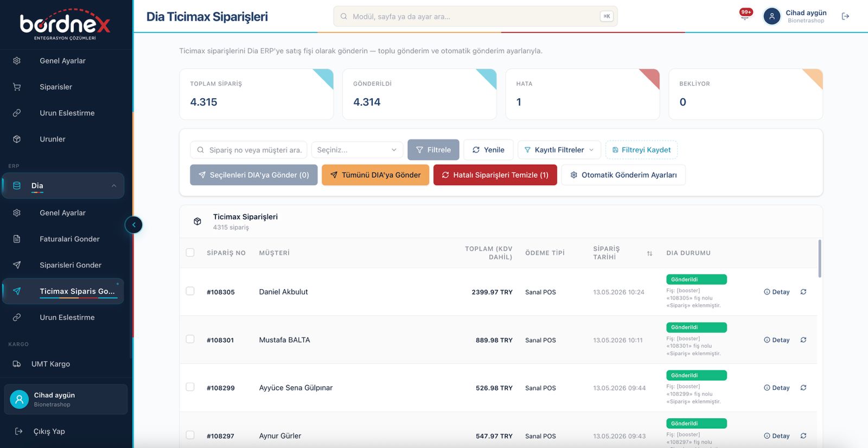Click the refresh icon for order #108299
Image resolution: width=868 pixels, height=448 pixels.
point(803,388)
